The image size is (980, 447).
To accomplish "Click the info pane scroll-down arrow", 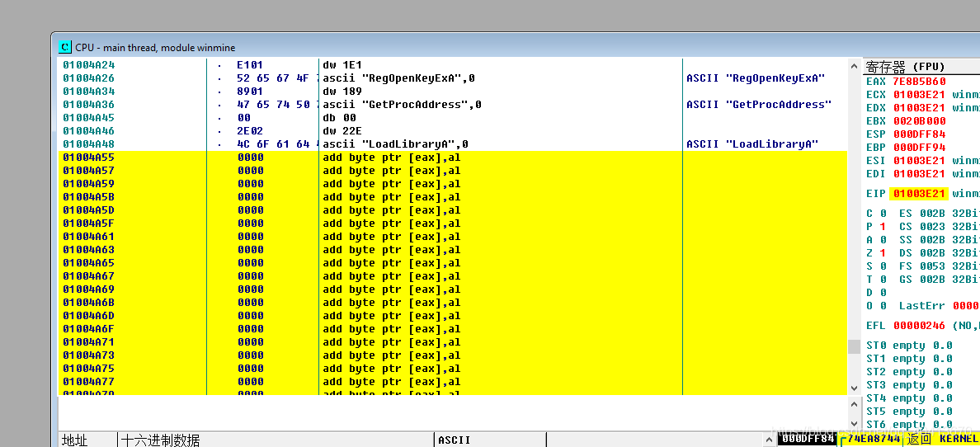I will [x=855, y=422].
